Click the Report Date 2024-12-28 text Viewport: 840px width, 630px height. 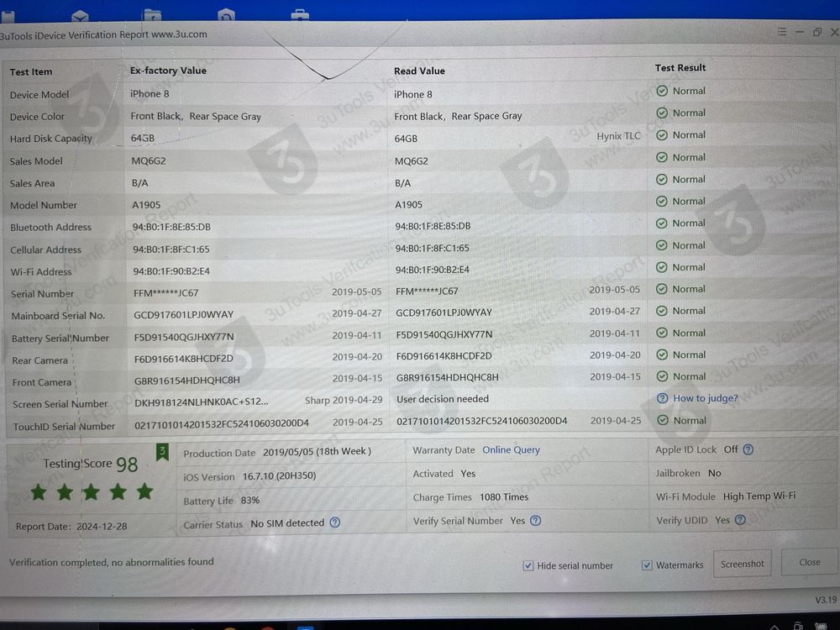(x=71, y=527)
